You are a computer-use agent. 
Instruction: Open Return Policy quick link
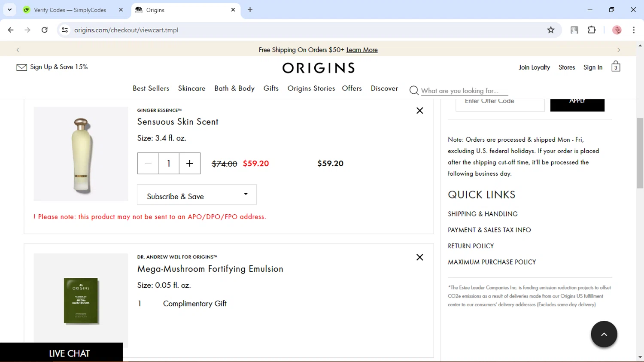471,246
